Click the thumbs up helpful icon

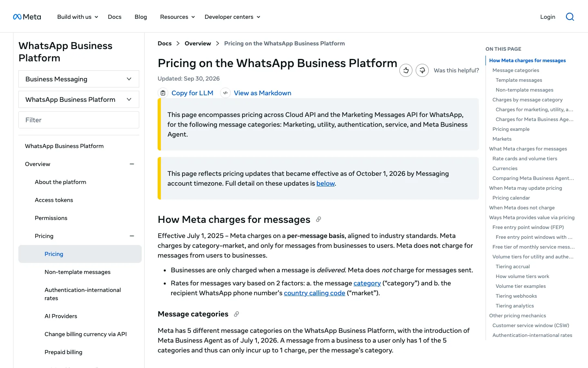click(x=406, y=70)
